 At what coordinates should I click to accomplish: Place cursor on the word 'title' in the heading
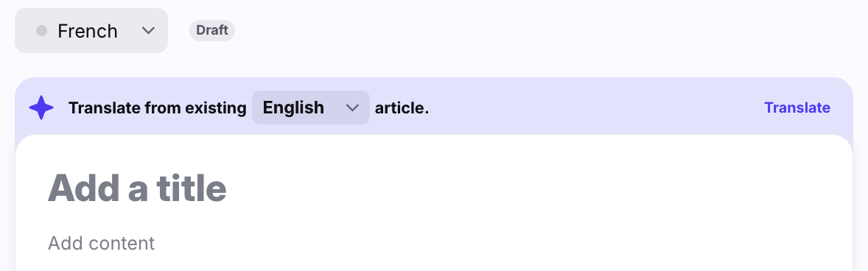click(x=192, y=188)
